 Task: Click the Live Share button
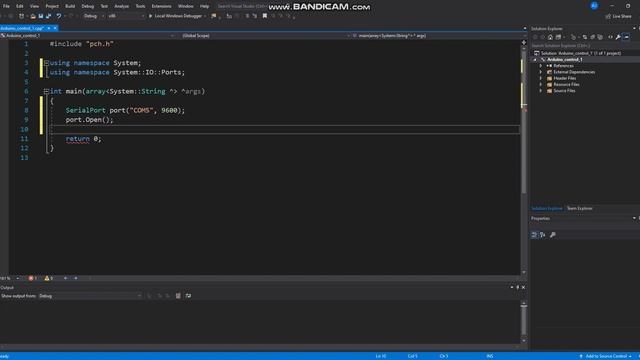(x=618, y=16)
